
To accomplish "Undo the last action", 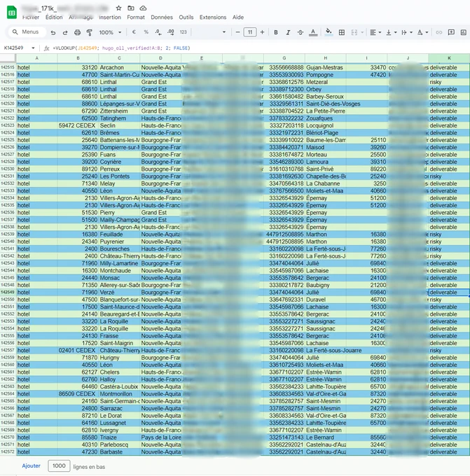I will (x=53, y=32).
